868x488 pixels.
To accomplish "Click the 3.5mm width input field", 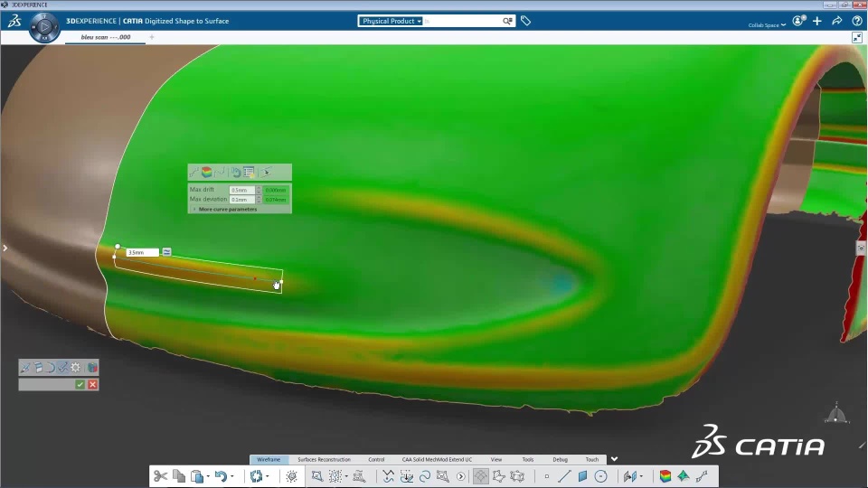I will point(142,252).
